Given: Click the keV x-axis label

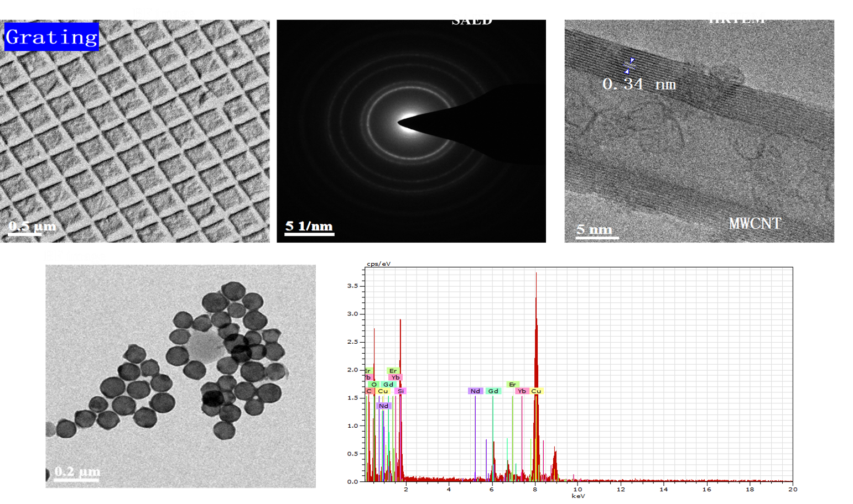Looking at the screenshot, I should pyautogui.click(x=578, y=496).
